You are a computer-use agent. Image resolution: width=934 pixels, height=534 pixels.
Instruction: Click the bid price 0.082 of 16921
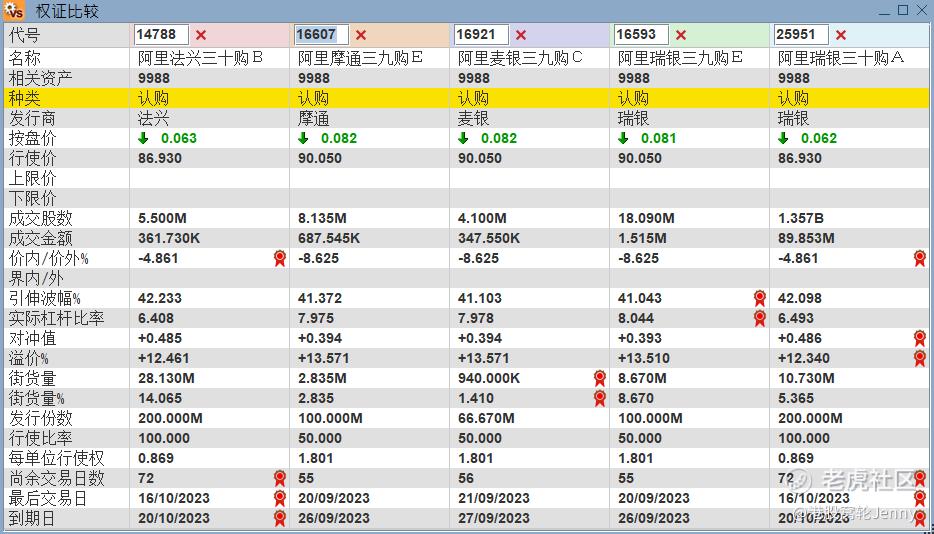pos(499,138)
